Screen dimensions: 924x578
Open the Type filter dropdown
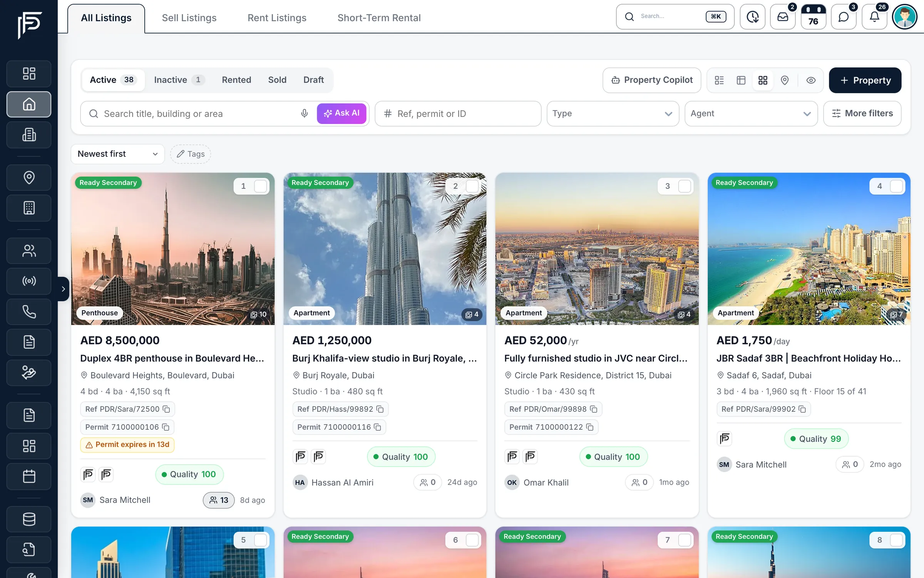click(x=613, y=113)
